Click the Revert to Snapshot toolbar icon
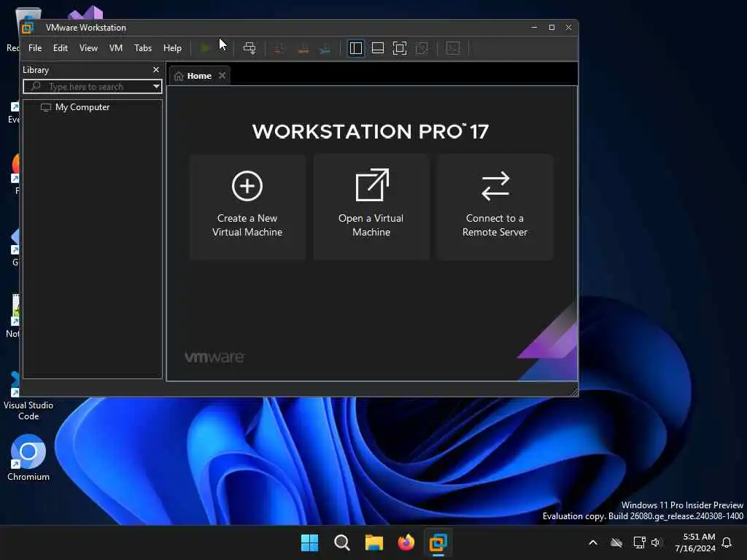 pos(303,48)
